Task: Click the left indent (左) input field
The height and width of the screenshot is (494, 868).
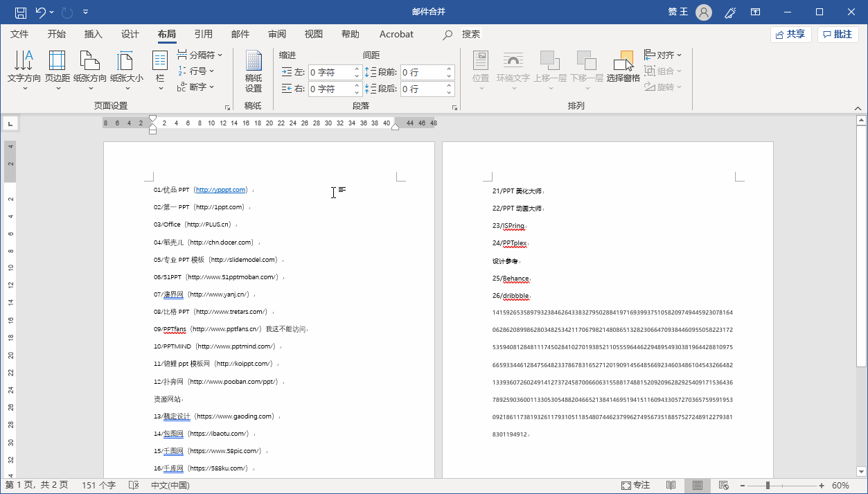Action: click(330, 72)
